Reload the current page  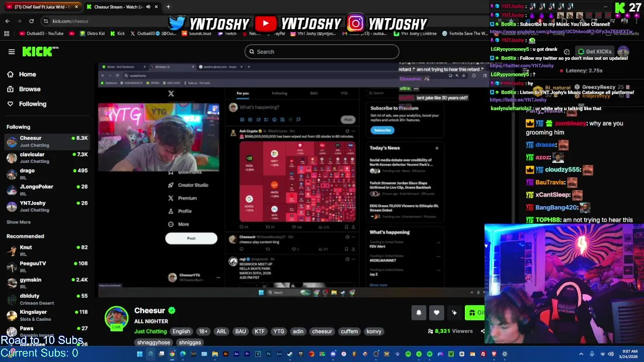(x=31, y=21)
